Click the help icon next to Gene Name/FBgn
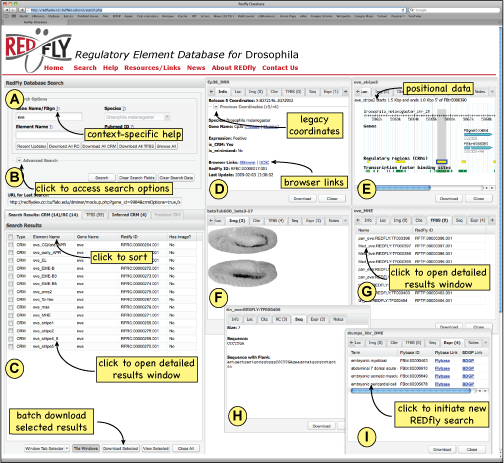 click(58, 108)
